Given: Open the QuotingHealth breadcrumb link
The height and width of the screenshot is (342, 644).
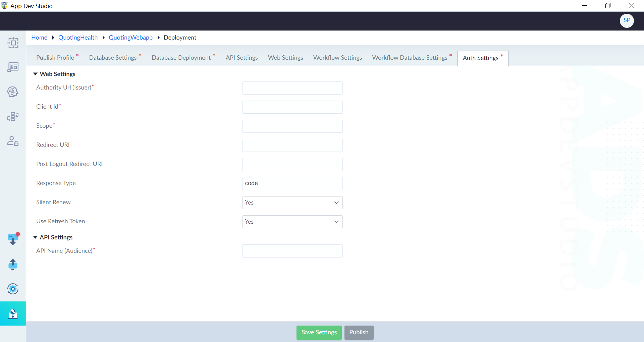Looking at the screenshot, I should pyautogui.click(x=78, y=38).
